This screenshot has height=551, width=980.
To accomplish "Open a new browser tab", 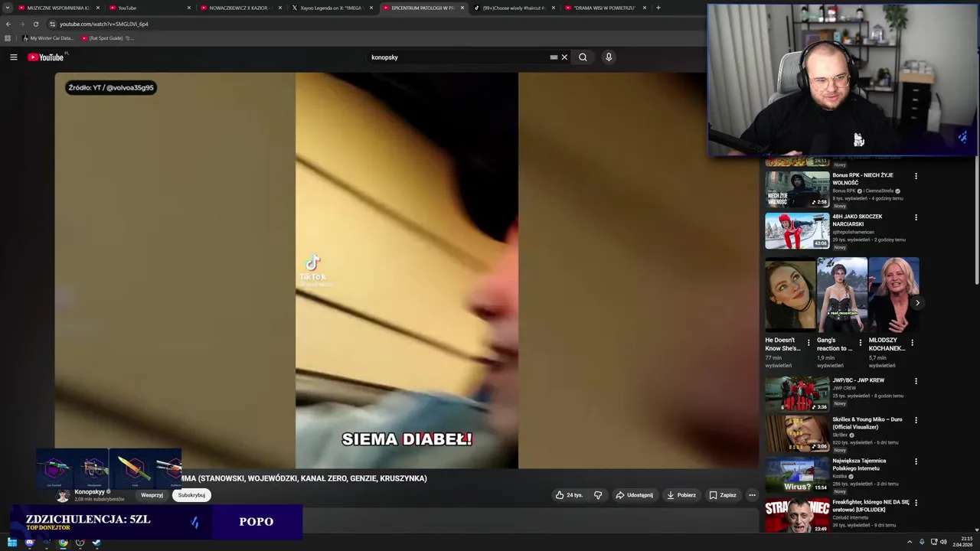I will (x=658, y=8).
